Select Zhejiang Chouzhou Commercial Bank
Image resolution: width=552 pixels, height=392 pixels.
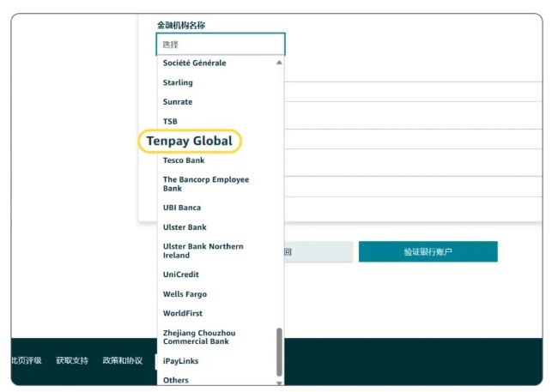tap(199, 337)
